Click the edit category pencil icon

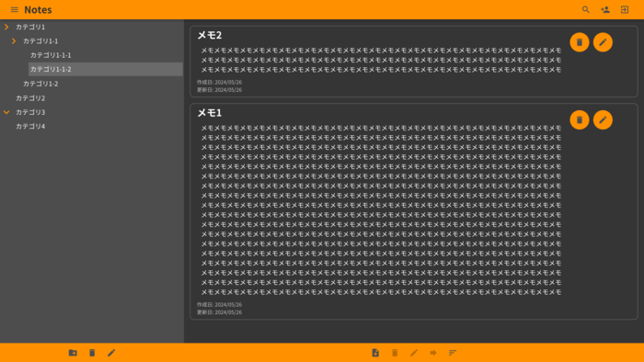coord(111,353)
